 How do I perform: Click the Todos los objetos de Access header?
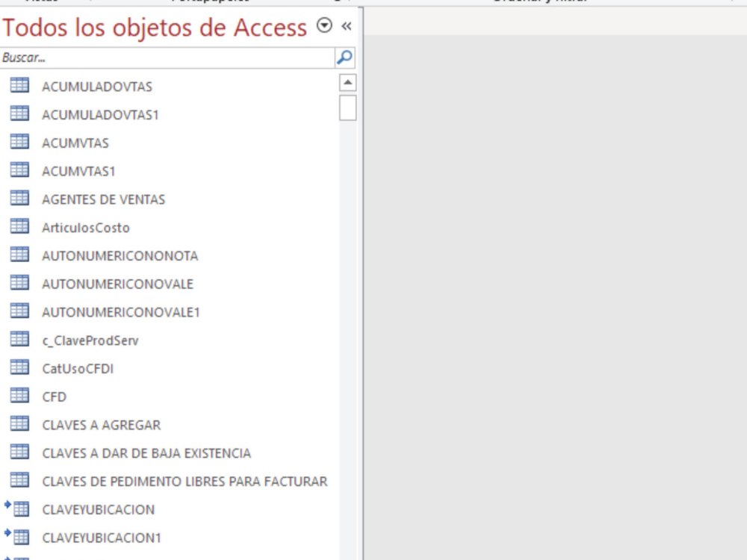(155, 27)
